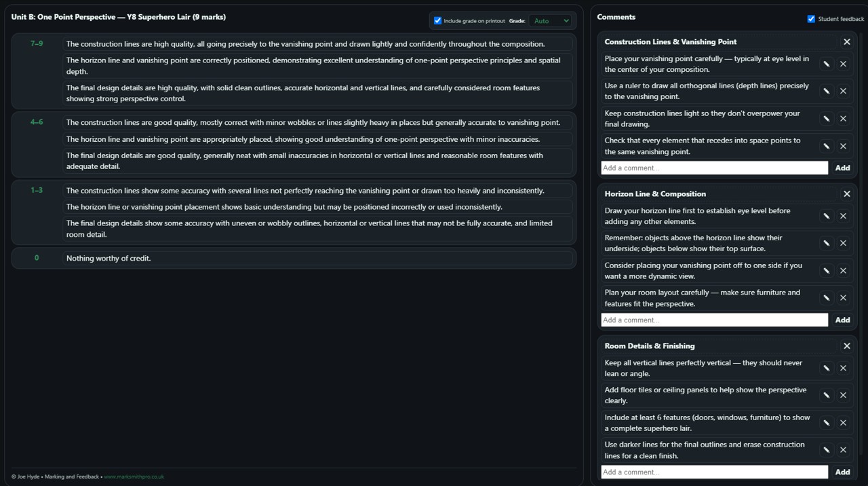Open the Grade Auto dropdown
This screenshot has height=486, width=868.
pos(551,21)
